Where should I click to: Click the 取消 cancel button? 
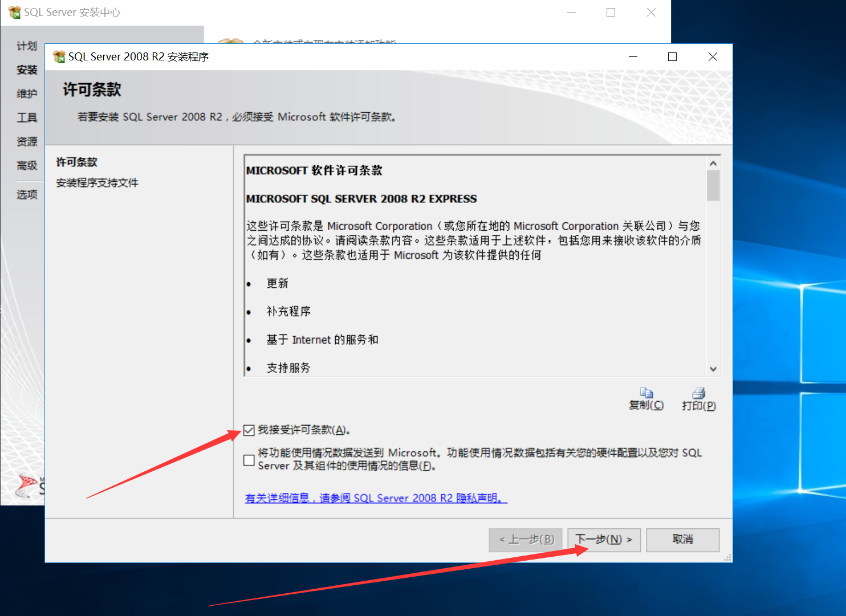coord(682,540)
